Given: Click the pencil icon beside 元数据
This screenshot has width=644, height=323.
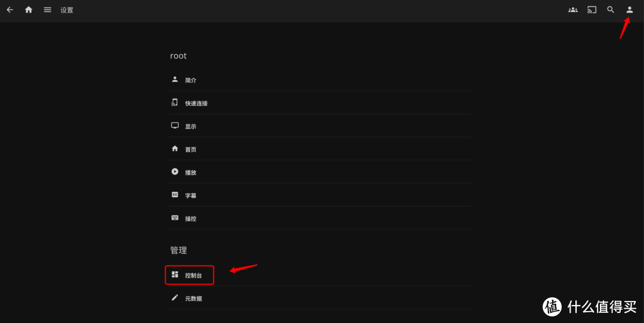Looking at the screenshot, I should tap(175, 297).
